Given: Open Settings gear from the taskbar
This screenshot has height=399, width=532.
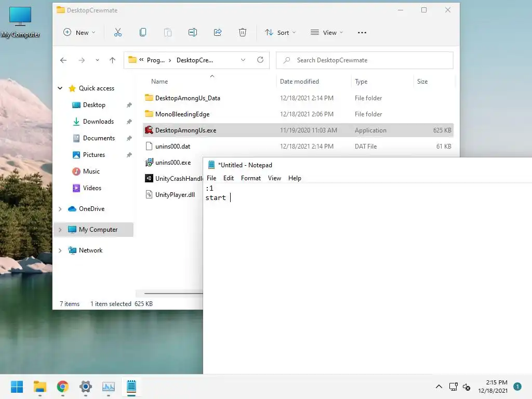Looking at the screenshot, I should (86, 387).
